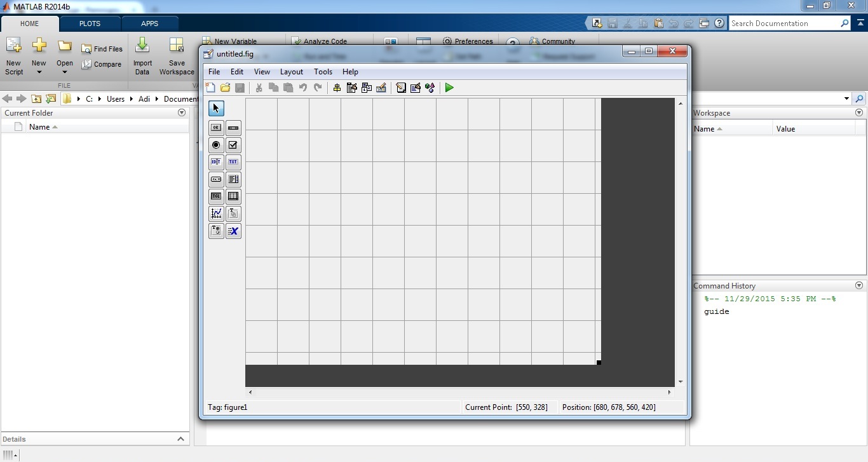Select the ActiveX Control component
This screenshot has height=462, width=868.
click(233, 231)
